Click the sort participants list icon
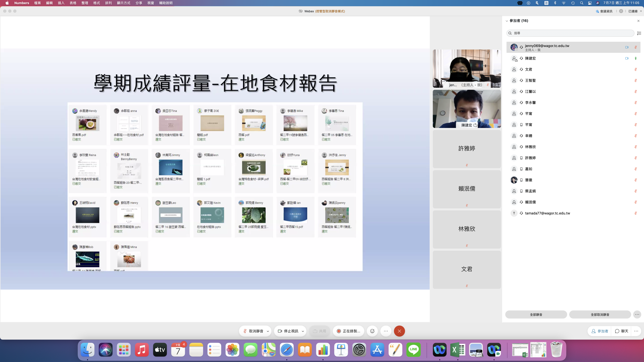This screenshot has width=644, height=362. tap(639, 33)
